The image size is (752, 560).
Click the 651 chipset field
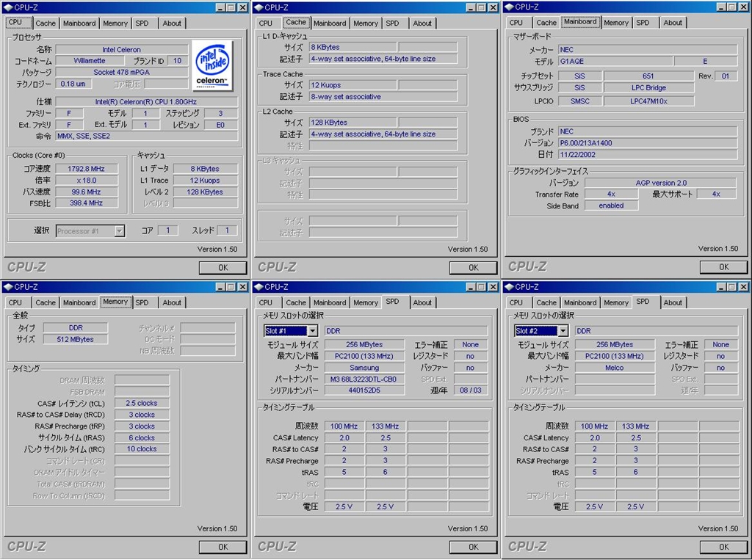coord(648,76)
